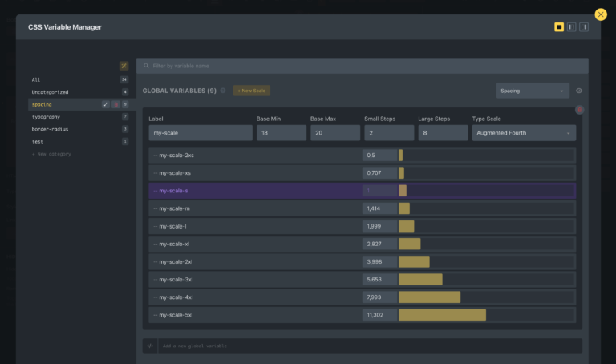Screen dimensions: 616x364
Task: Dock the manager panel to the left
Action: [x=571, y=27]
